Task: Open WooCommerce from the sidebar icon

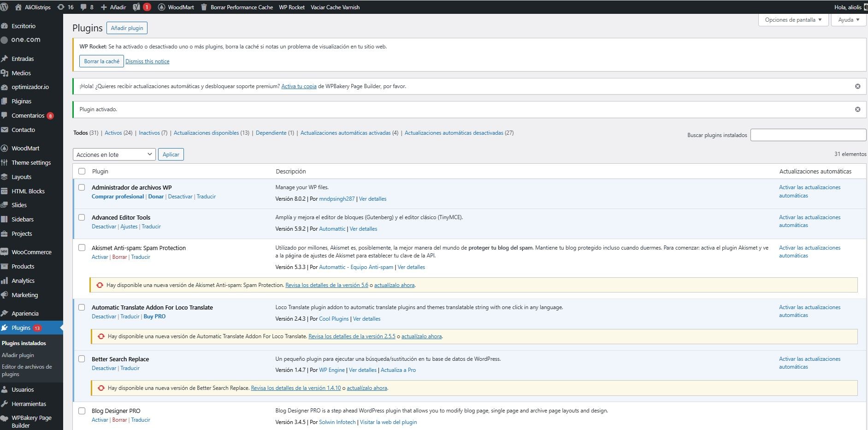Action: coord(5,252)
